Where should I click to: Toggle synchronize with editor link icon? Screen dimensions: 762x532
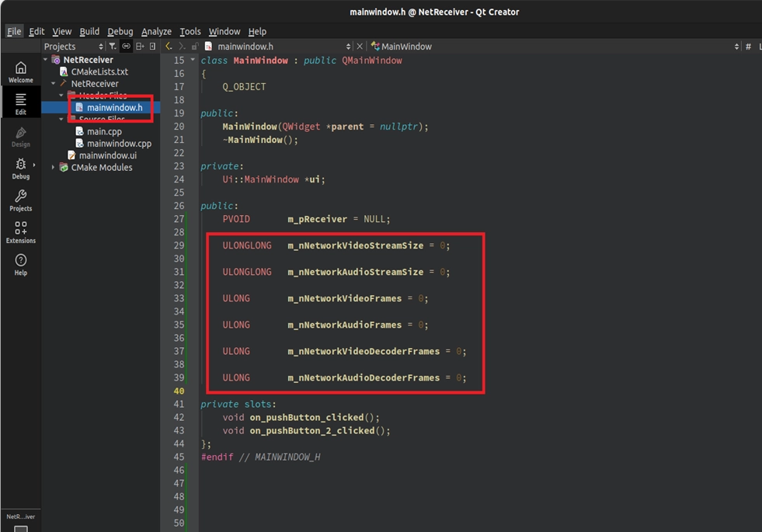pyautogui.click(x=126, y=46)
